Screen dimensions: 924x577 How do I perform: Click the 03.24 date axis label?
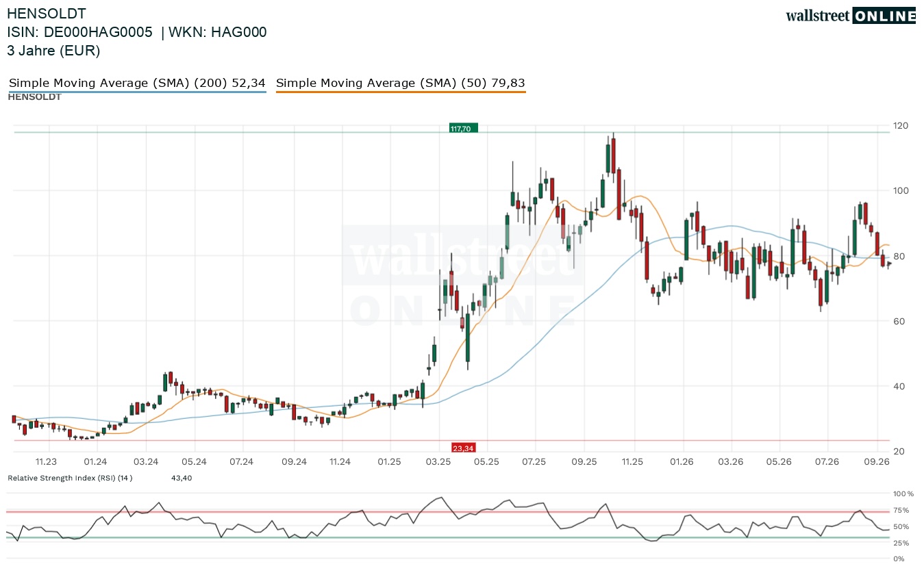(146, 461)
